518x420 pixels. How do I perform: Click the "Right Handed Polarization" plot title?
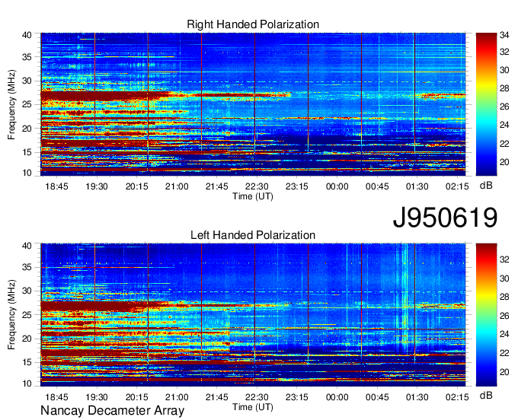point(253,24)
